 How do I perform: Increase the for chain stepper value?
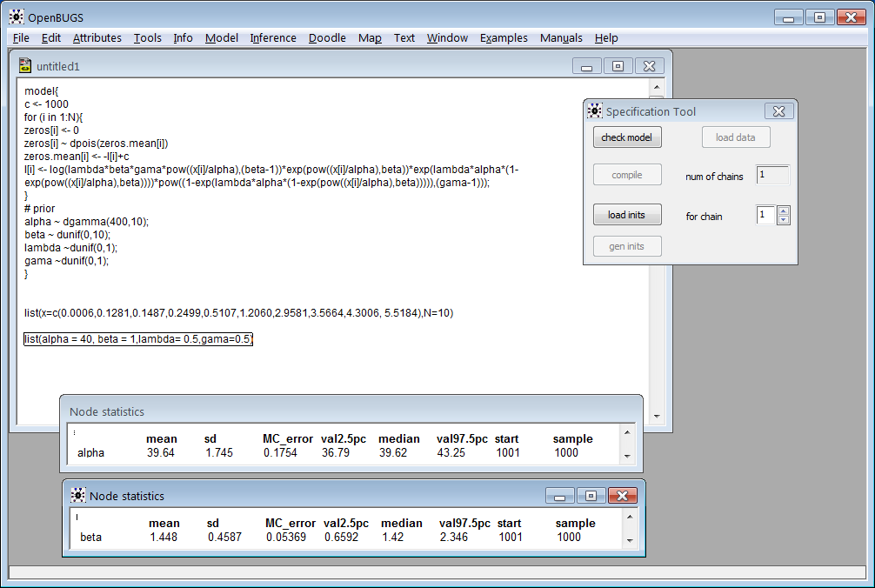pyautogui.click(x=784, y=210)
